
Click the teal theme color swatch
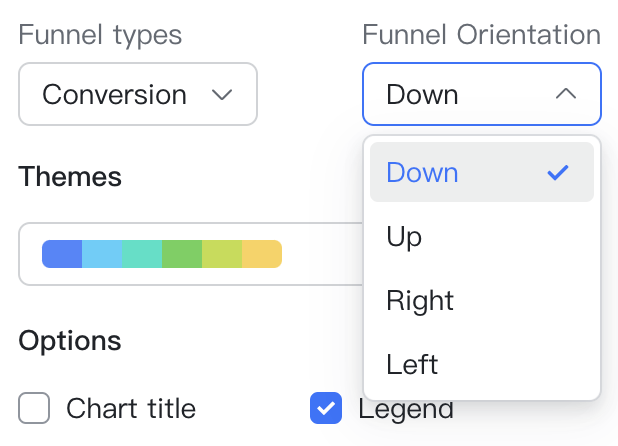point(142,254)
